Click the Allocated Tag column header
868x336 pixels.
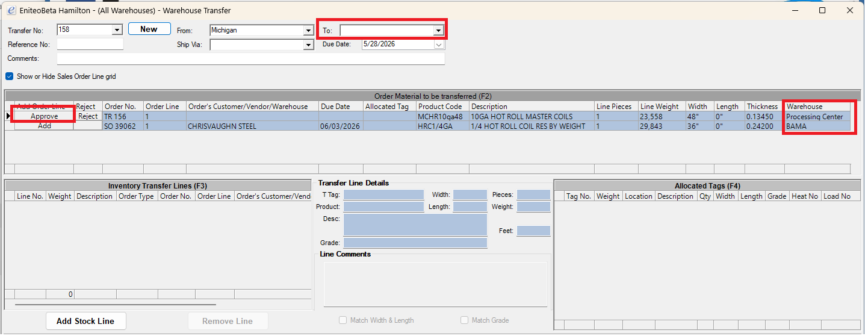point(389,107)
